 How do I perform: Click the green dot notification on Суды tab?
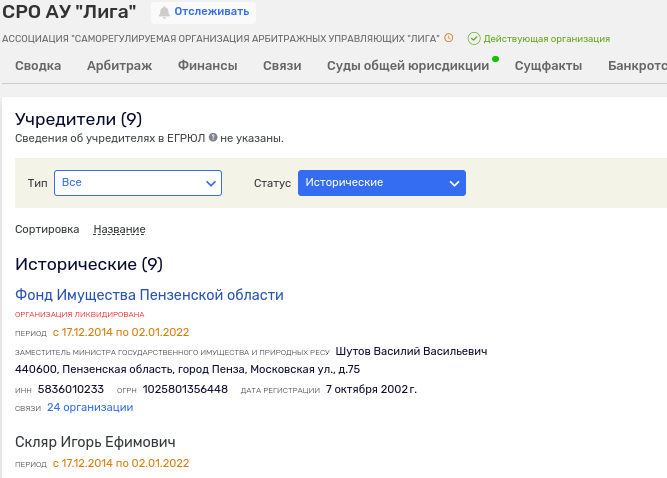[x=495, y=59]
